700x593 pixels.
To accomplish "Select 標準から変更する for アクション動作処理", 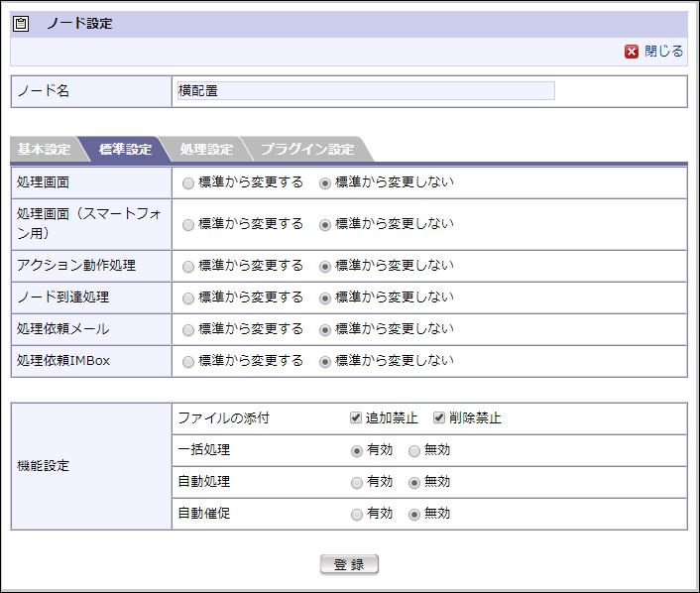I will [188, 266].
